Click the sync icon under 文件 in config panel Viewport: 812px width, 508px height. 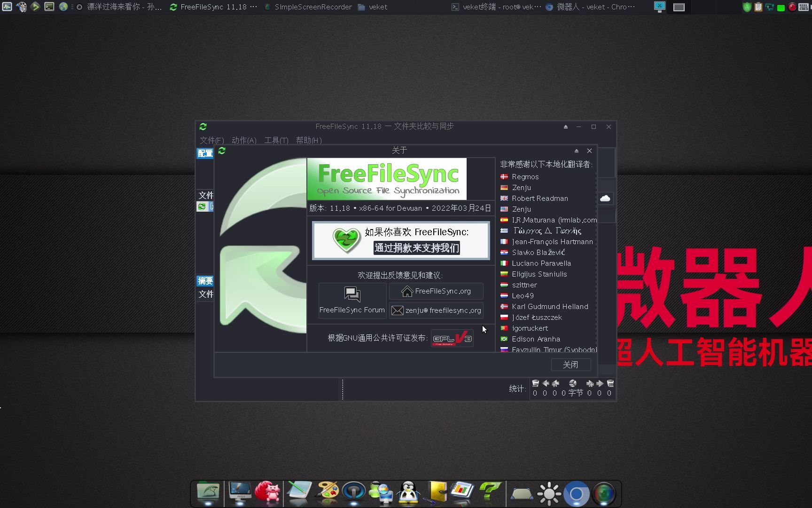[x=202, y=206]
